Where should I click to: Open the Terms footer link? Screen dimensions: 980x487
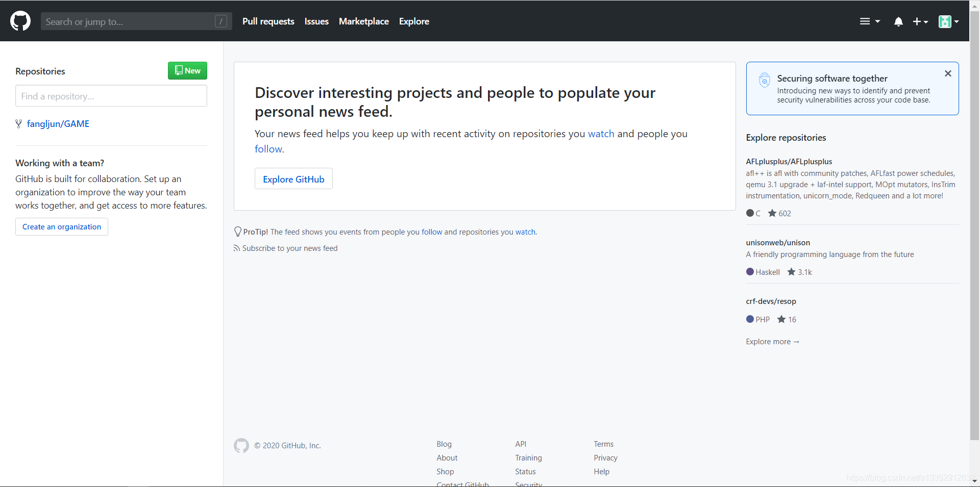[603, 444]
